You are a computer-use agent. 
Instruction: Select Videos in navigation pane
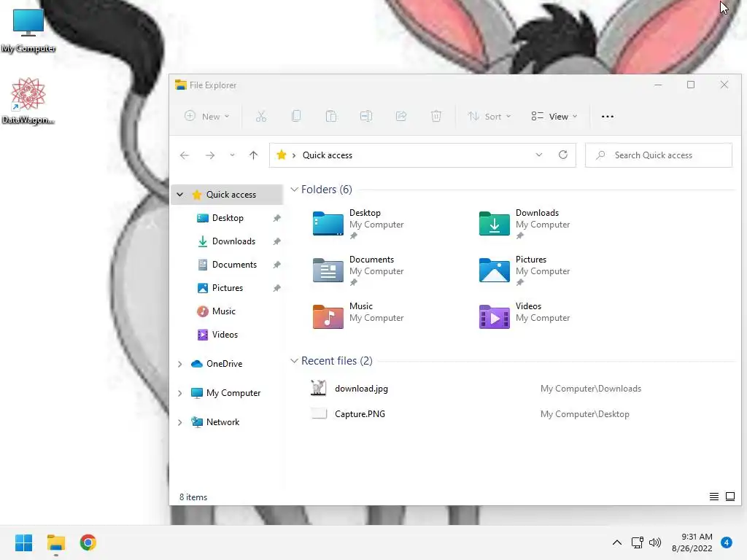tap(225, 335)
